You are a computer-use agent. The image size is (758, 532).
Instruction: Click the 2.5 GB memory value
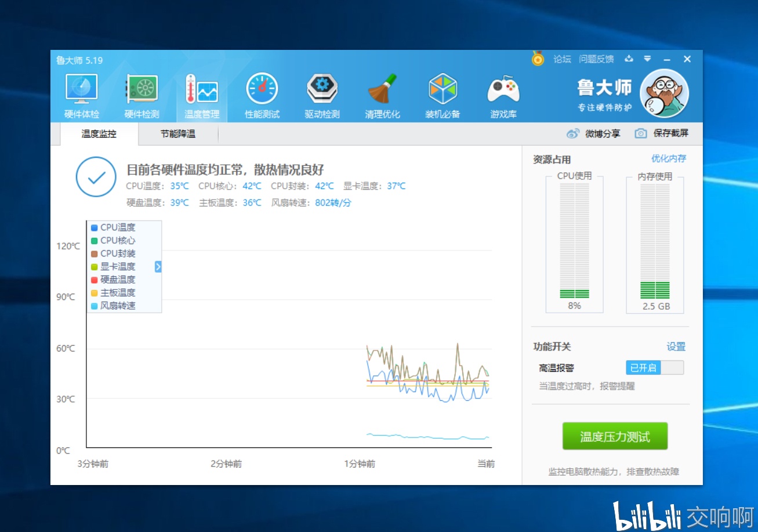click(656, 306)
